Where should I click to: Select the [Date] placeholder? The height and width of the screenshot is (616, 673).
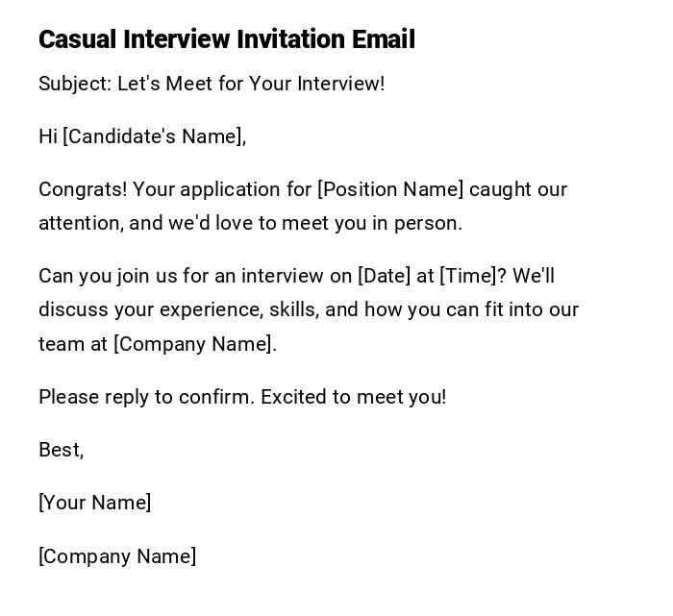click(x=384, y=276)
